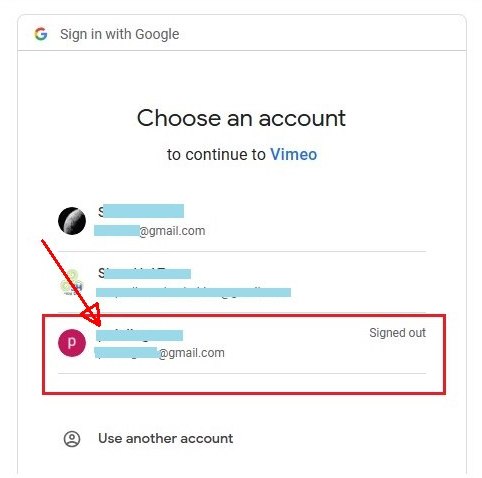The width and height of the screenshot is (482, 478).
Task: Select the moon avatar account
Action: pyautogui.click(x=72, y=221)
